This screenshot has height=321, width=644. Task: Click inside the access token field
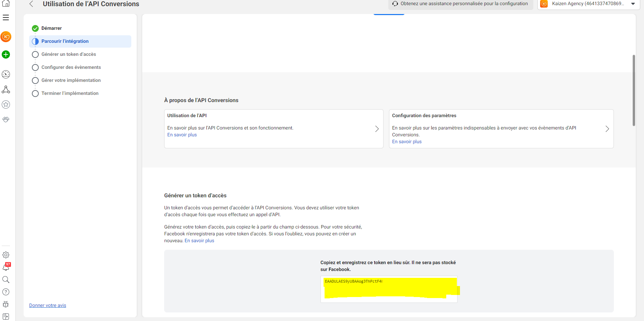point(389,289)
